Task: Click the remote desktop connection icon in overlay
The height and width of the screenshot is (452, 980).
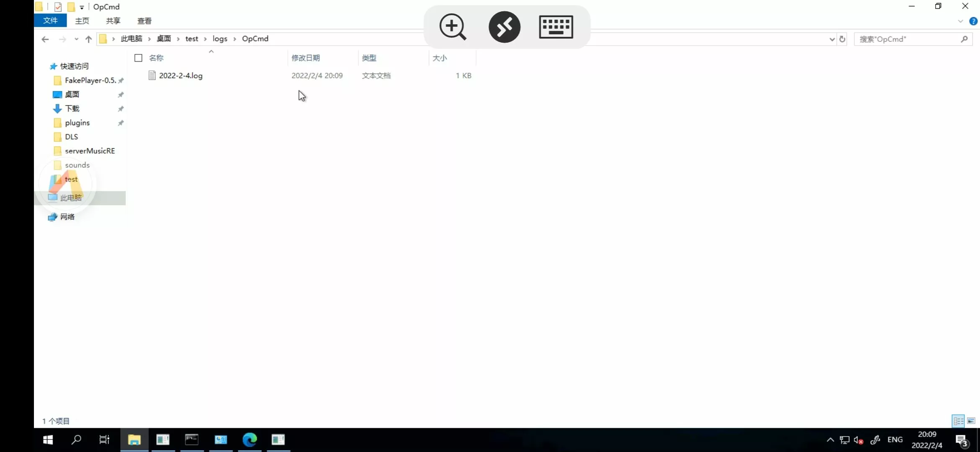Action: pos(505,27)
